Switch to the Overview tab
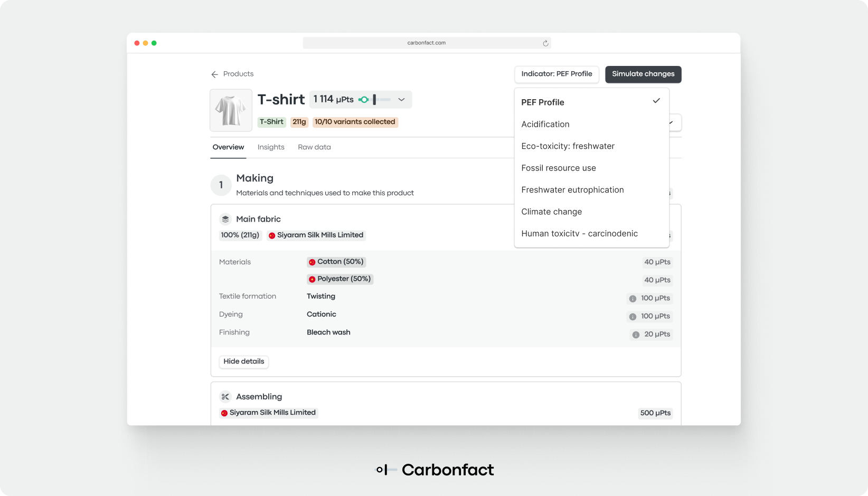Image resolution: width=868 pixels, height=496 pixels. click(228, 147)
